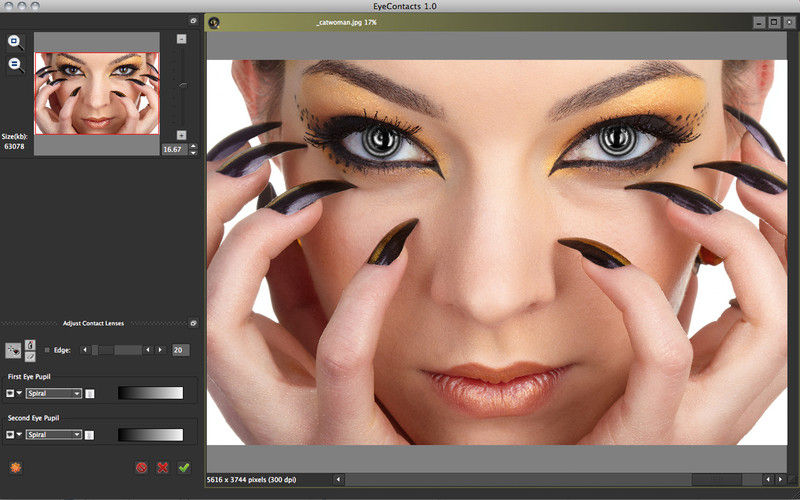Select the eye selection tool
This screenshot has width=800, height=500.
(13, 351)
